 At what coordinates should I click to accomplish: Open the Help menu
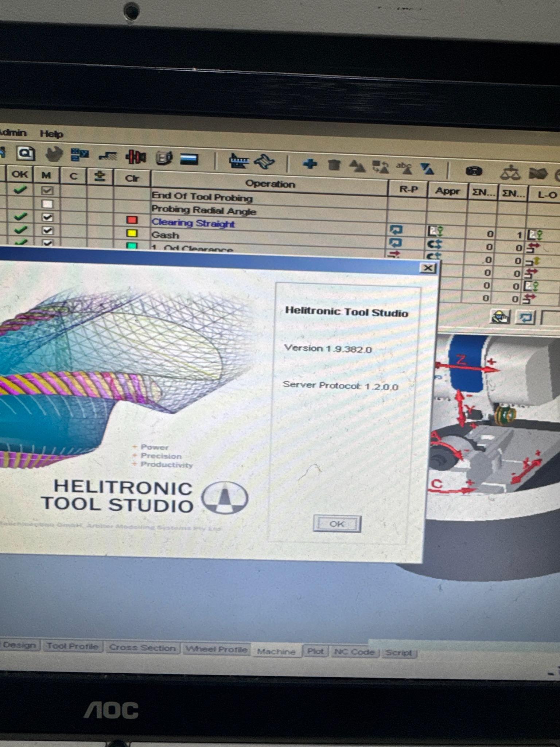click(51, 134)
